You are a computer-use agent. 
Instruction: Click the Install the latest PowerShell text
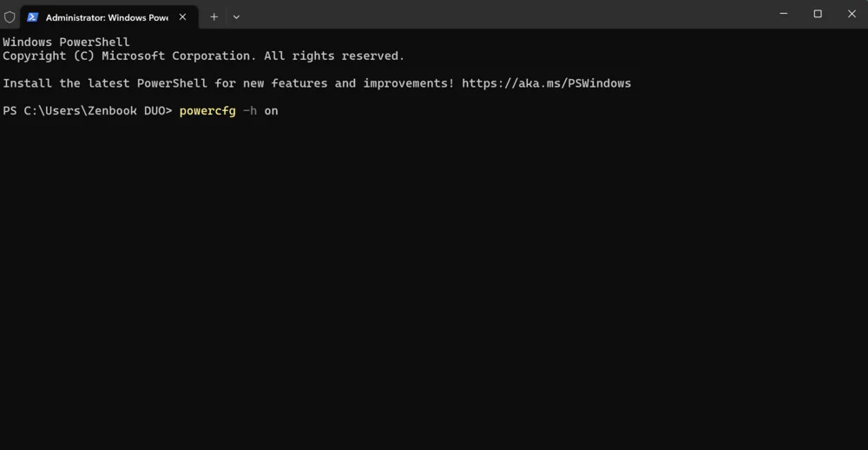105,83
